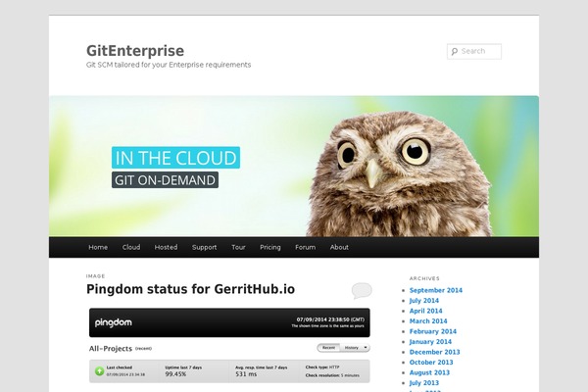
Task: Open September 2014 archive
Action: pos(436,290)
